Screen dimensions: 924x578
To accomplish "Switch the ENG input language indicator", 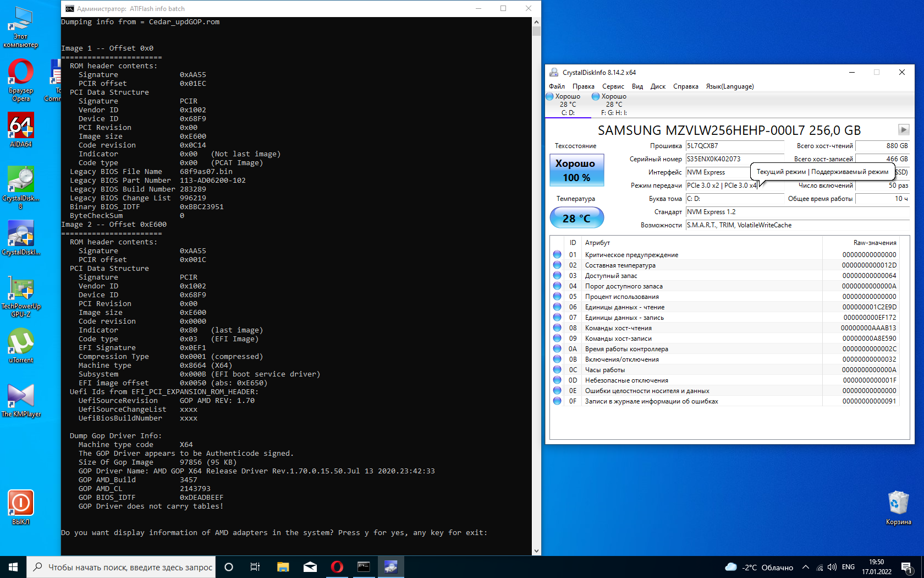I will pyautogui.click(x=848, y=567).
